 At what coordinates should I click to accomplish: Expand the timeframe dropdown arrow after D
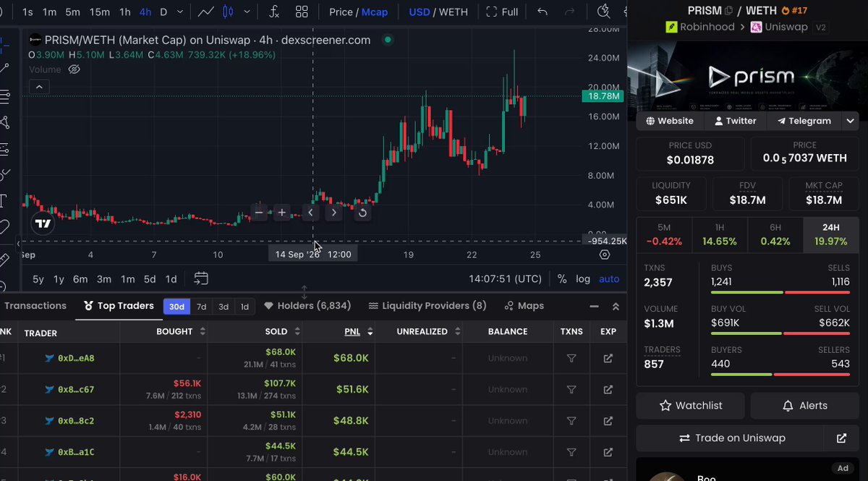click(x=180, y=12)
